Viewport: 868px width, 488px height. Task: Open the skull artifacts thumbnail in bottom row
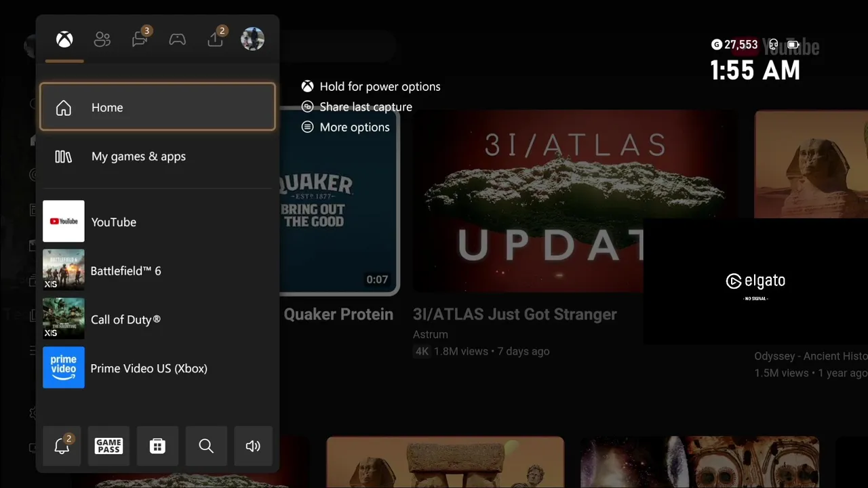point(699,462)
